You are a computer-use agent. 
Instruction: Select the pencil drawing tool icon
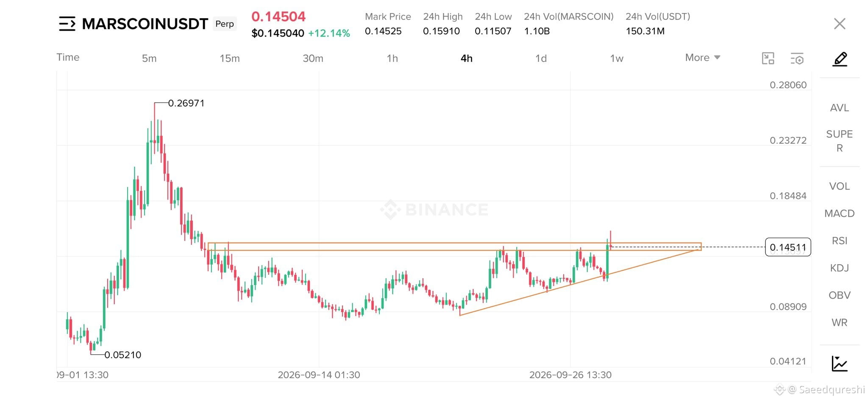(x=840, y=59)
